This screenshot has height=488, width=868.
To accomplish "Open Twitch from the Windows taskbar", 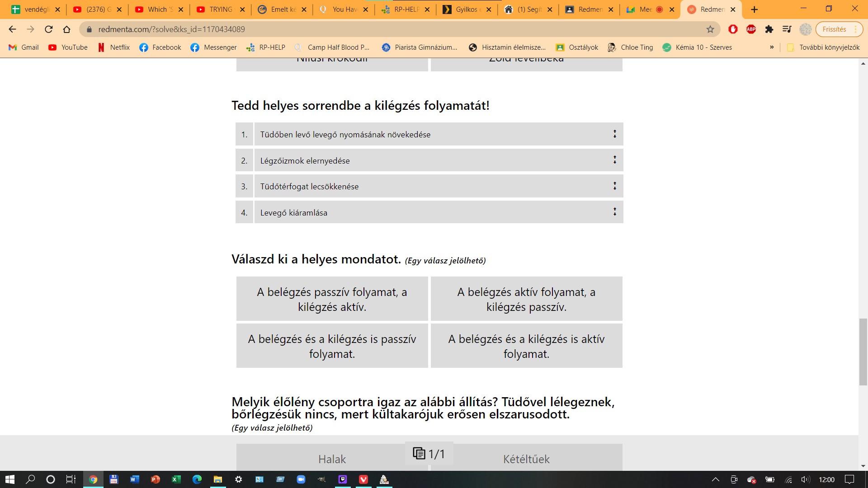I will (x=343, y=479).
